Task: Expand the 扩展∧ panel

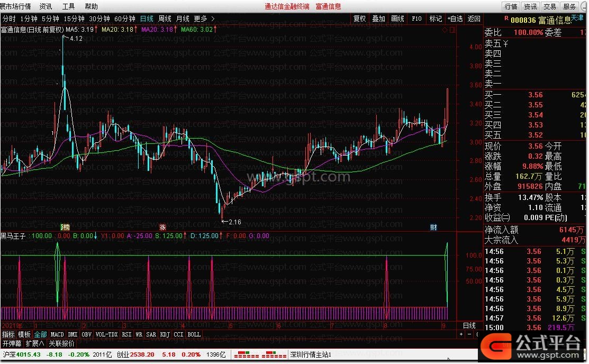Action: pos(34,343)
